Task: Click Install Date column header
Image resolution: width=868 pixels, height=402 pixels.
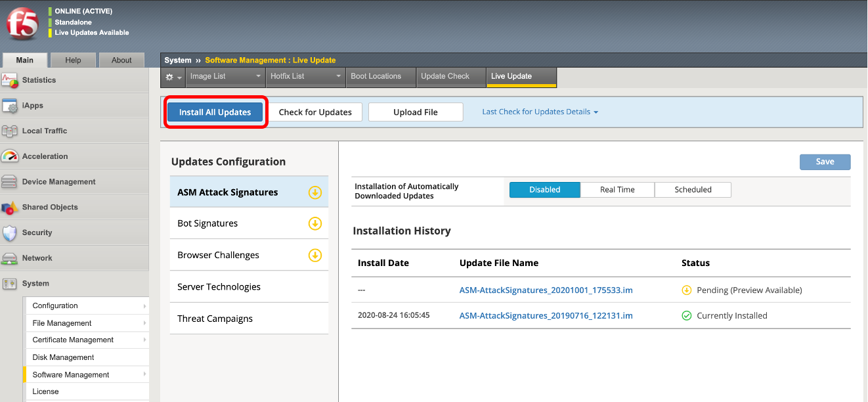Action: click(383, 263)
